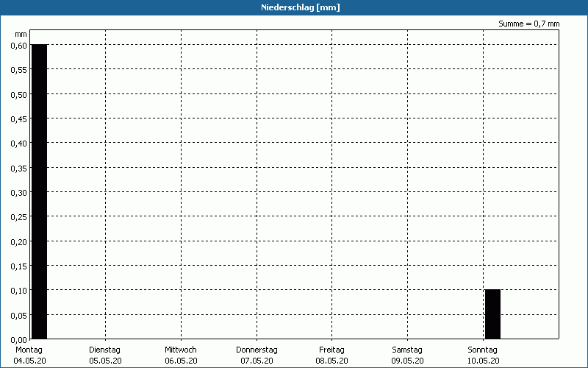
Task: Click the date 04.05.20
Action: [x=29, y=361]
